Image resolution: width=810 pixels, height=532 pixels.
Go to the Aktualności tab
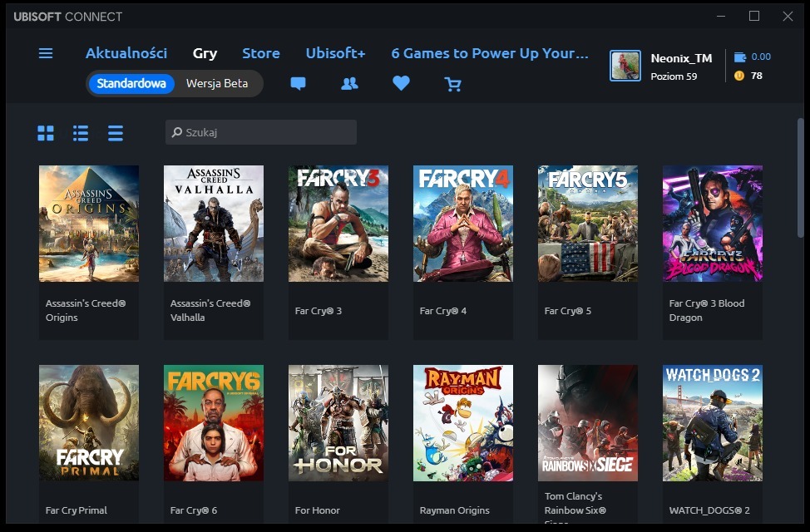point(126,53)
